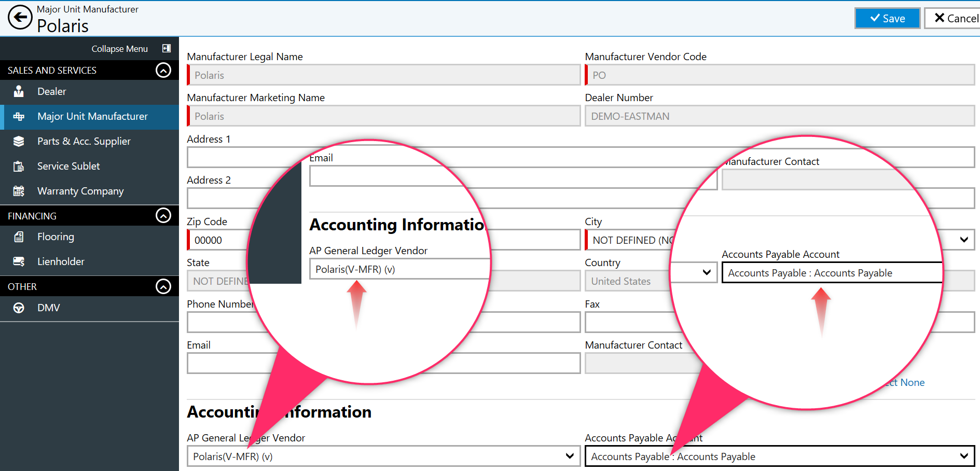Collapse the Financing section
The image size is (980, 471).
tap(163, 215)
